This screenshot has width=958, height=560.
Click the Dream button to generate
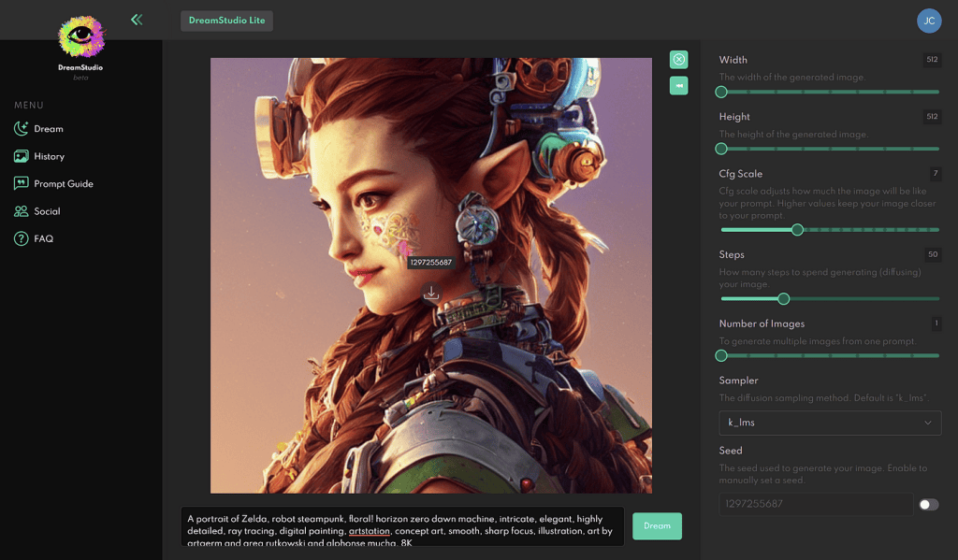point(657,526)
